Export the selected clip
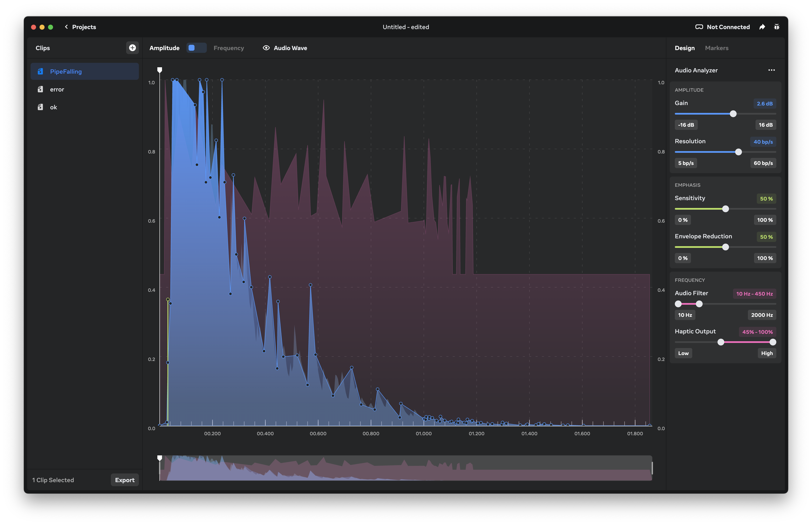Viewport: 812px width, 525px height. pos(124,480)
